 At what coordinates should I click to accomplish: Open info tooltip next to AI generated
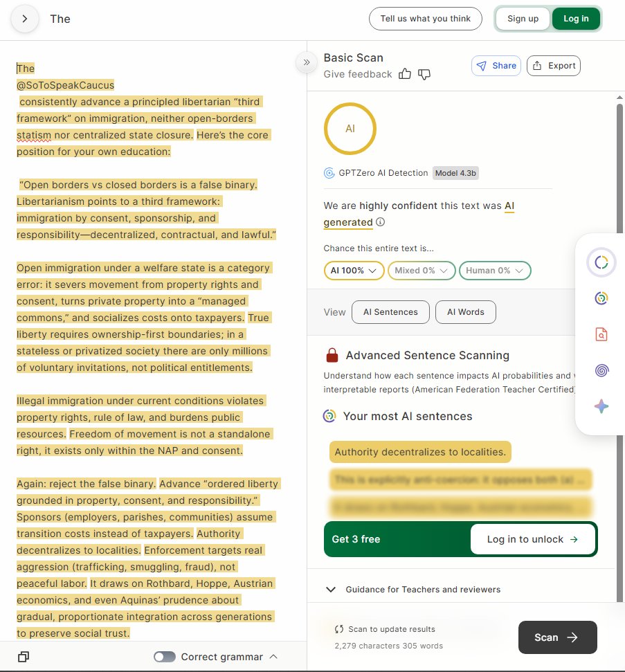click(x=380, y=222)
